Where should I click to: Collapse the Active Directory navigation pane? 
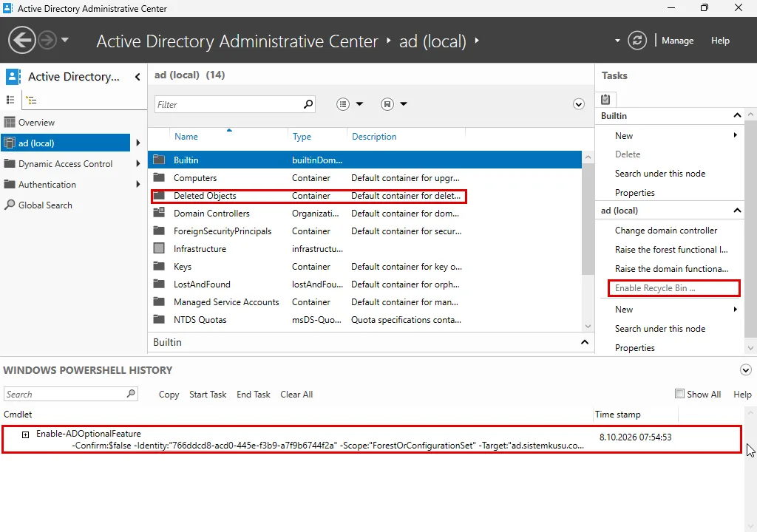click(138, 77)
